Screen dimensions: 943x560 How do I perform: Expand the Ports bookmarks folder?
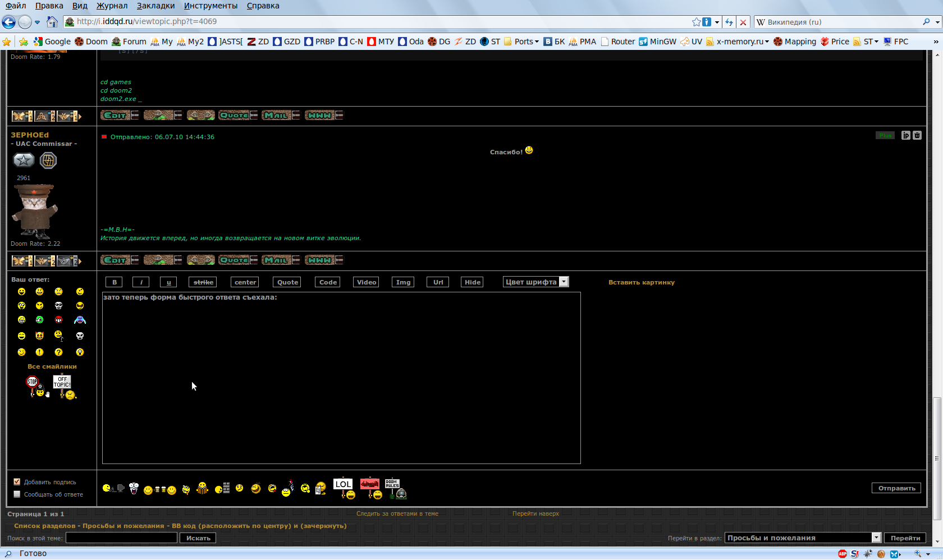tap(523, 42)
